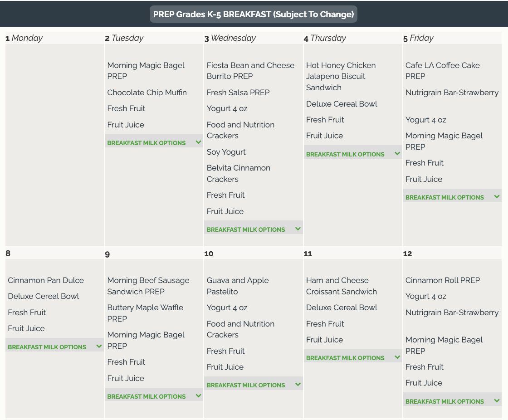Open PREP Grades K-5 BREAKFAST menu header
Viewport: 508px width, 420px height.
pyautogui.click(x=254, y=14)
